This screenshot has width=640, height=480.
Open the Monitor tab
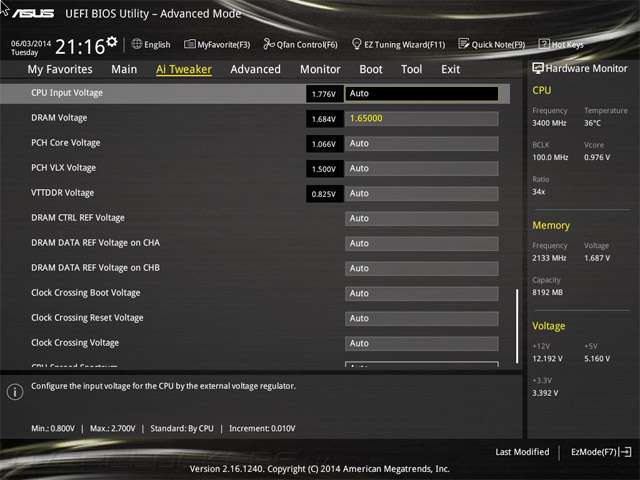coord(320,69)
